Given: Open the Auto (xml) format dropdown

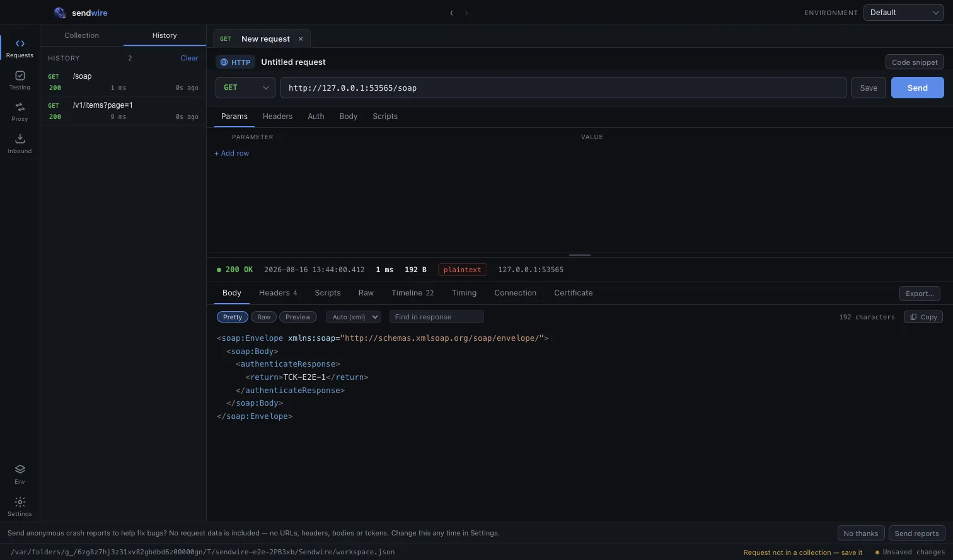Looking at the screenshot, I should 353,317.
